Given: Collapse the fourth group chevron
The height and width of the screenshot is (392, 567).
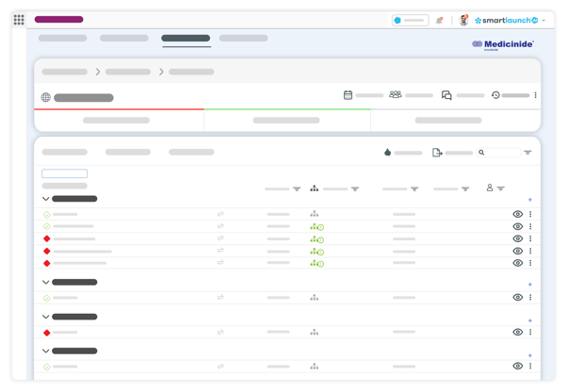Looking at the screenshot, I should [x=45, y=351].
